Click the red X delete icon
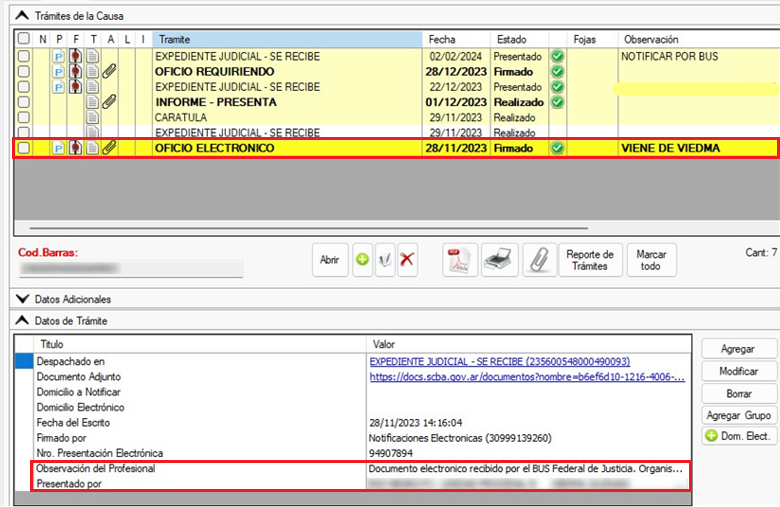 (407, 260)
